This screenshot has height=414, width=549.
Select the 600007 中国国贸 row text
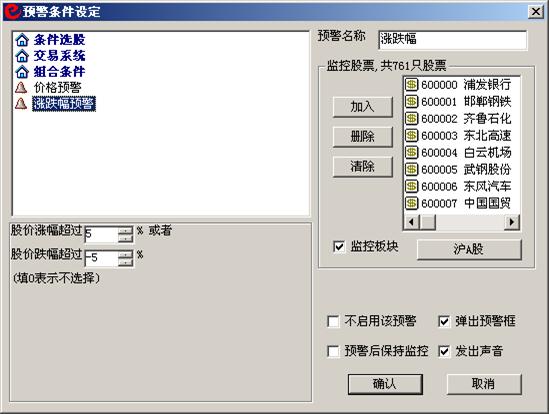pyautogui.click(x=466, y=203)
